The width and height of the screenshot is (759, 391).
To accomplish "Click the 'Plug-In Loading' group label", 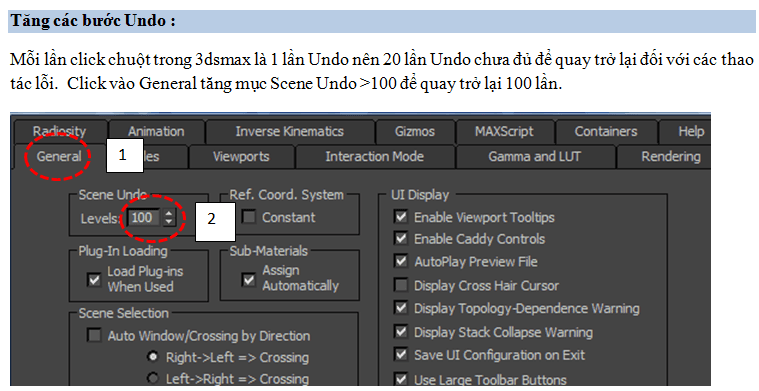I will click(123, 251).
